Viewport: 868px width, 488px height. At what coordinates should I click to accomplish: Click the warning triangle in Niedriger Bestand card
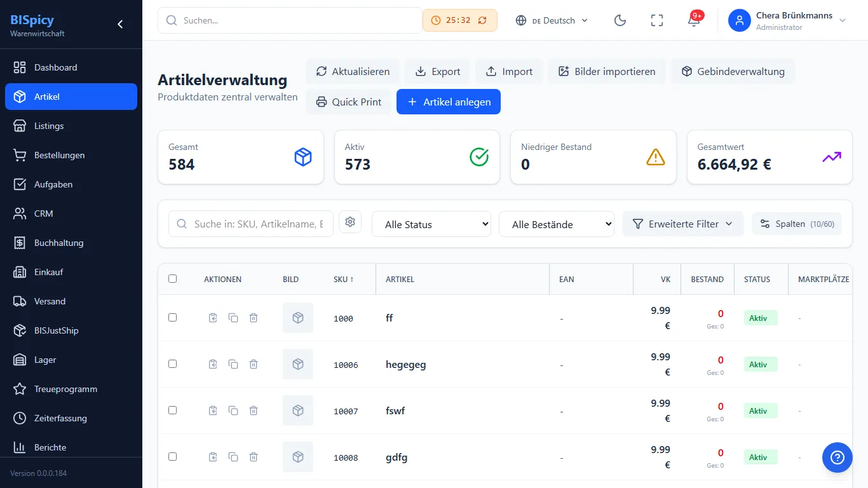[x=656, y=157]
